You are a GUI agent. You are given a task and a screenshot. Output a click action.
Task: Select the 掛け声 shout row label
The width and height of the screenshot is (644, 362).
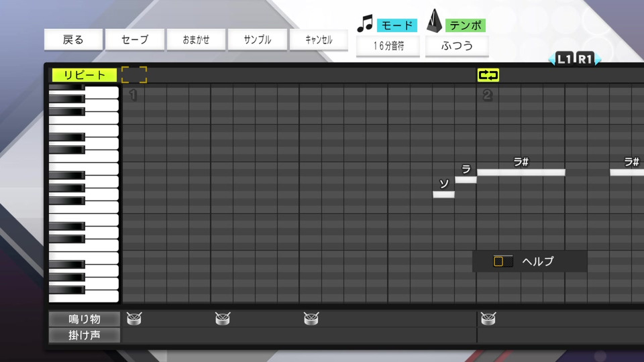click(x=85, y=335)
